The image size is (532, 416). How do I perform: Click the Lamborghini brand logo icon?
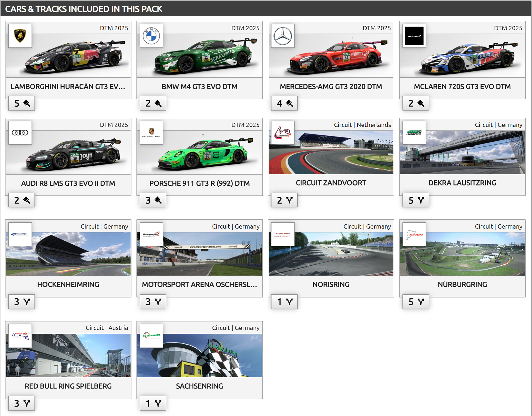pyautogui.click(x=20, y=36)
